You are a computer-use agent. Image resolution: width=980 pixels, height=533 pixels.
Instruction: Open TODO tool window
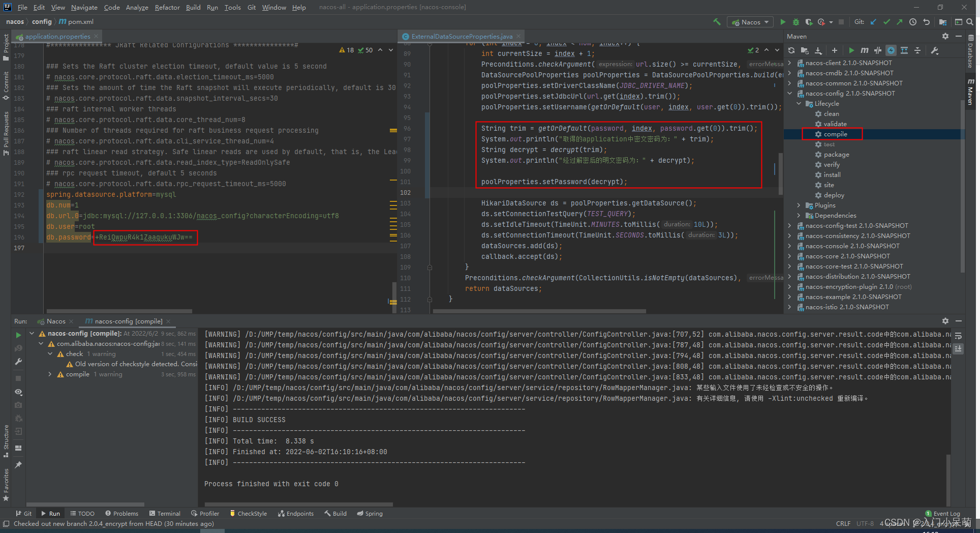pos(82,514)
